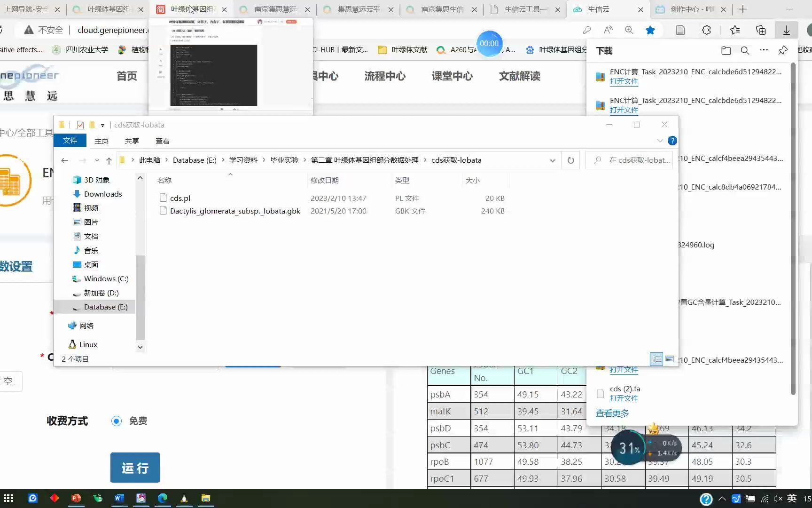Image resolution: width=812 pixels, height=508 pixels.
Task: Expand the Explorer address path dropdown
Action: pos(553,160)
